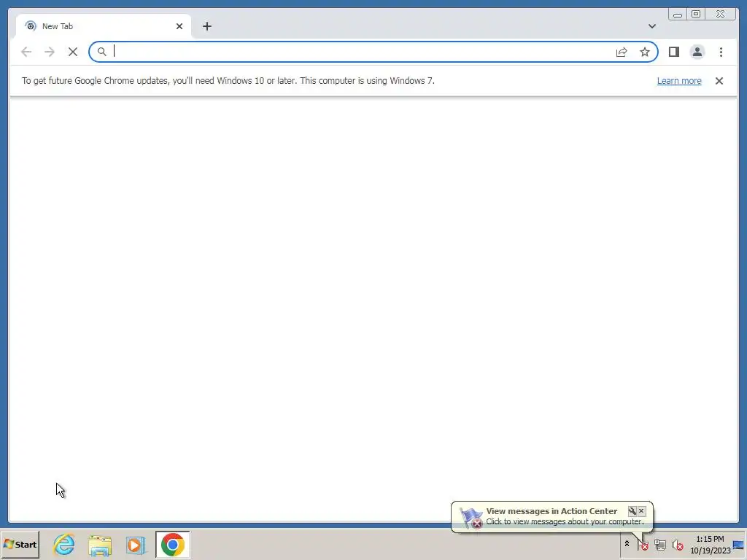Viewport: 747px width, 560px height.
Task: Click the muted volume tray icon
Action: 677,544
